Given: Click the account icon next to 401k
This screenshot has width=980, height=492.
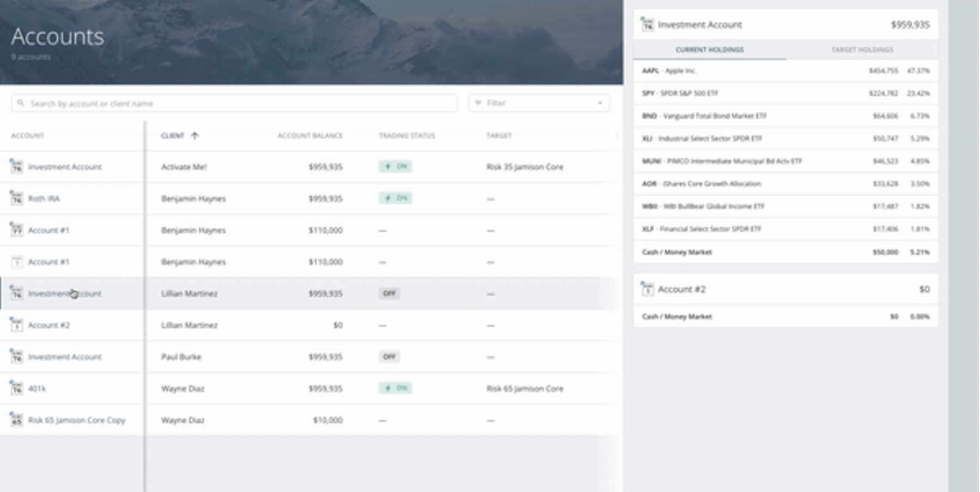Looking at the screenshot, I should coord(16,388).
